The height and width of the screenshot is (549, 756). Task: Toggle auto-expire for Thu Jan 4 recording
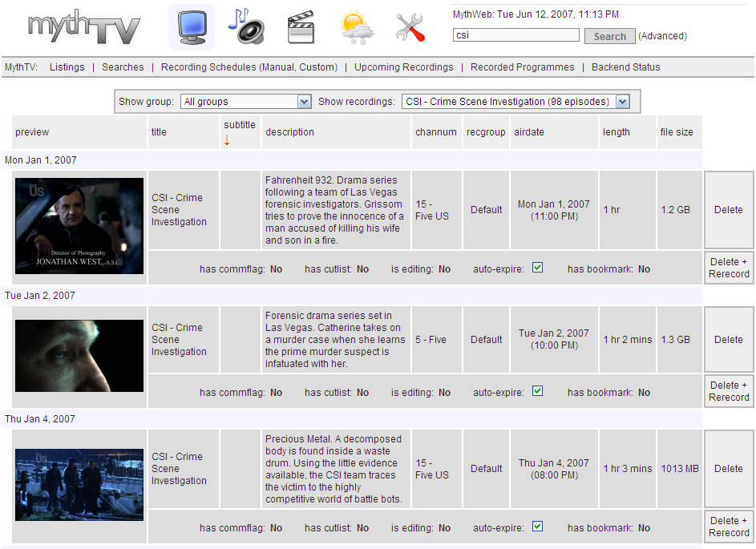coord(538,527)
